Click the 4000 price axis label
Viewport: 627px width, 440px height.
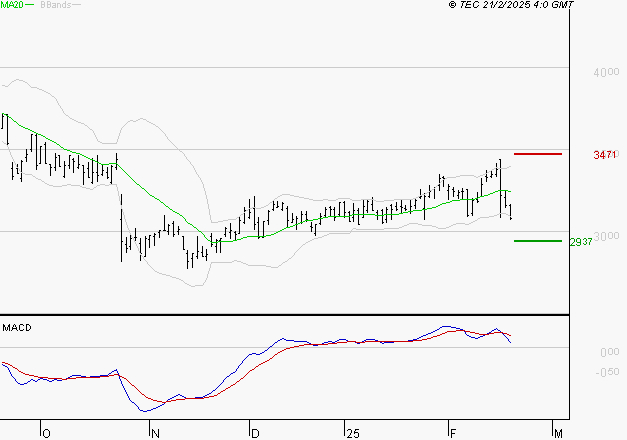(606, 72)
